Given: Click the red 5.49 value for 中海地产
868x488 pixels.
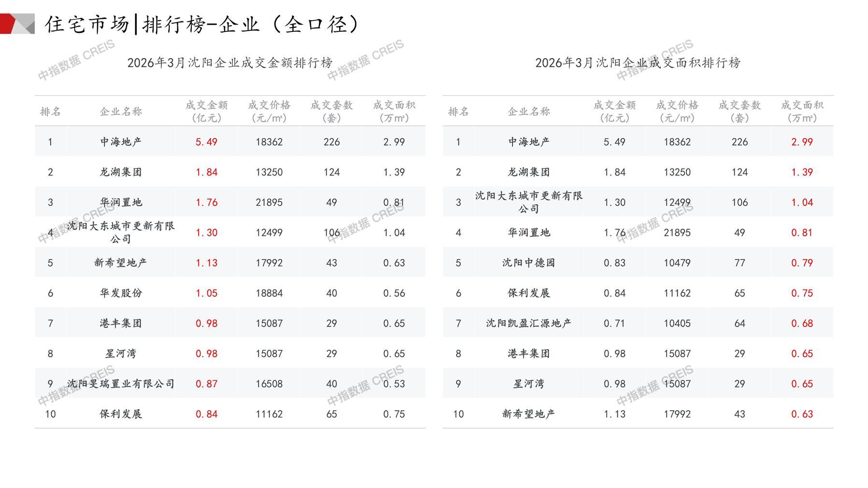Looking at the screenshot, I should (206, 142).
